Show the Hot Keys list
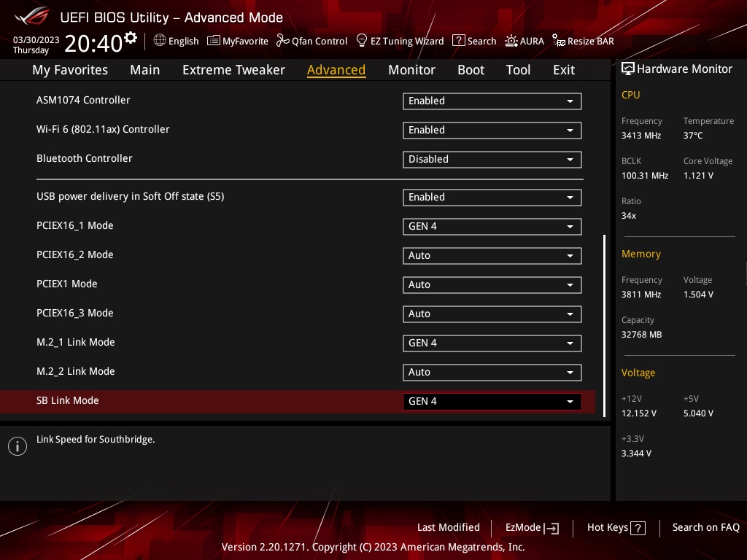 (x=616, y=528)
